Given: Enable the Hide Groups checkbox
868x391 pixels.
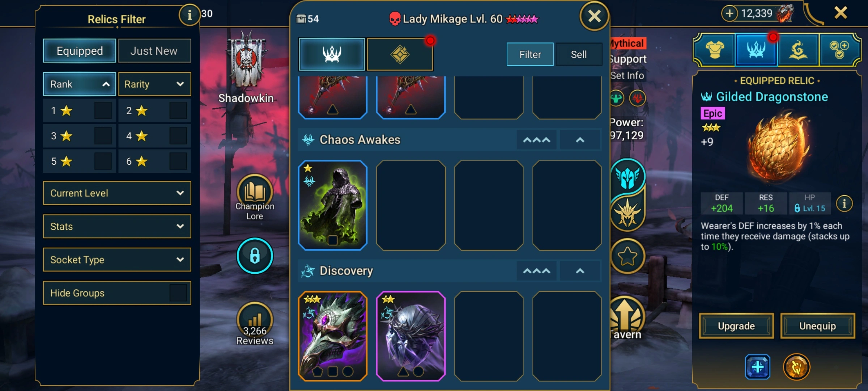Looking at the screenshot, I should [178, 293].
